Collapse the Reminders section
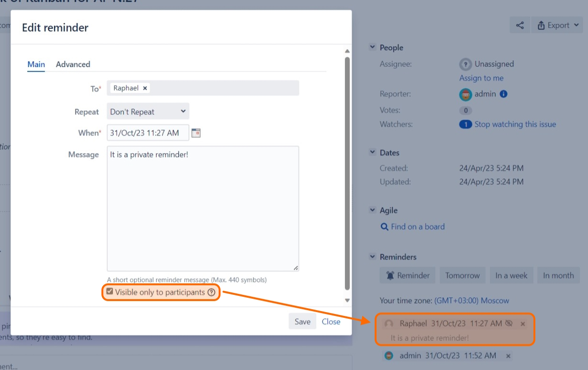 pos(372,257)
